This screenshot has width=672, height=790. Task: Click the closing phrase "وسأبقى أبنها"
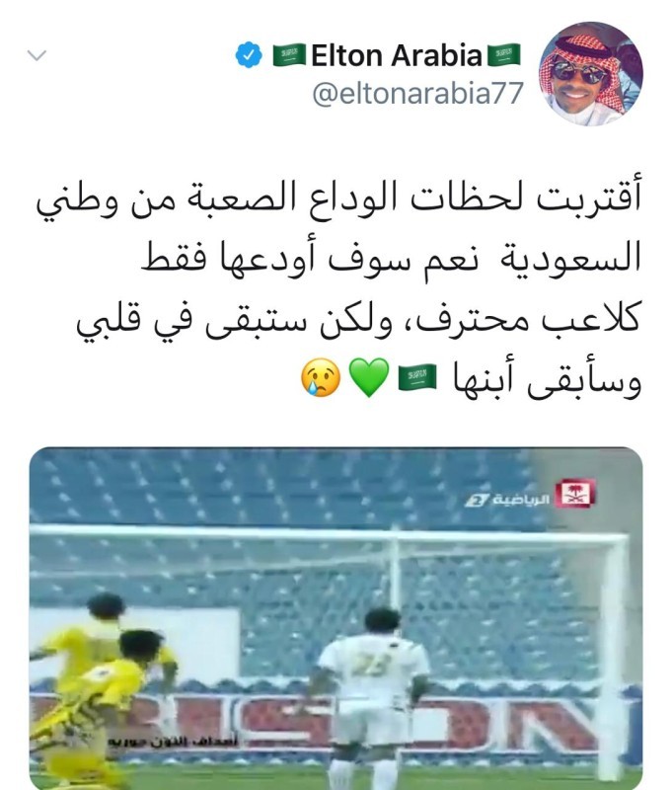[547, 378]
